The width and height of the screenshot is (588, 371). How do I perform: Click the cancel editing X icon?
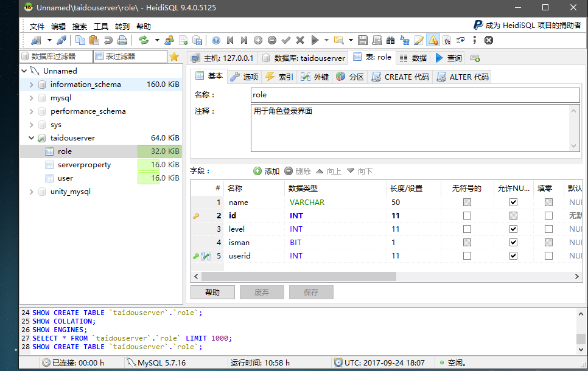coord(300,40)
